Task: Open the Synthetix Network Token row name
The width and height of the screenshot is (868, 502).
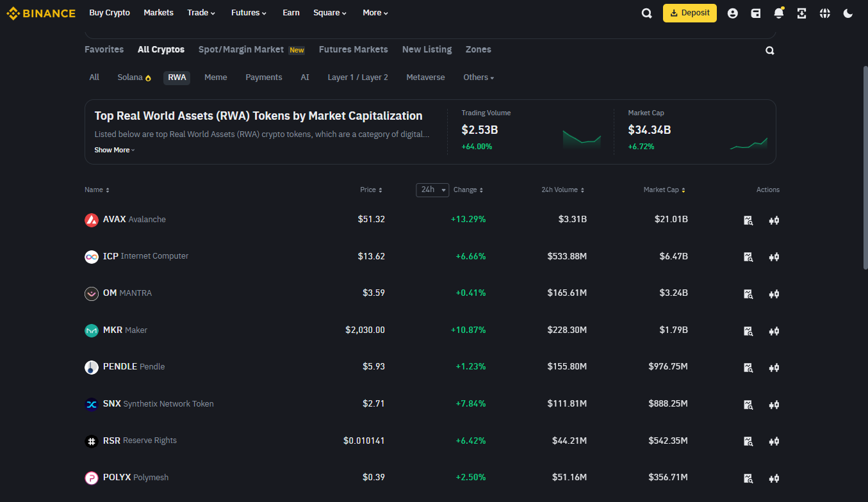Action: coord(168,404)
